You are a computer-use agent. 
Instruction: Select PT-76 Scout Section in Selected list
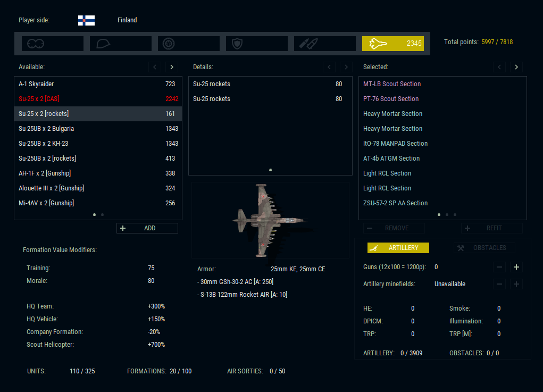point(442,99)
